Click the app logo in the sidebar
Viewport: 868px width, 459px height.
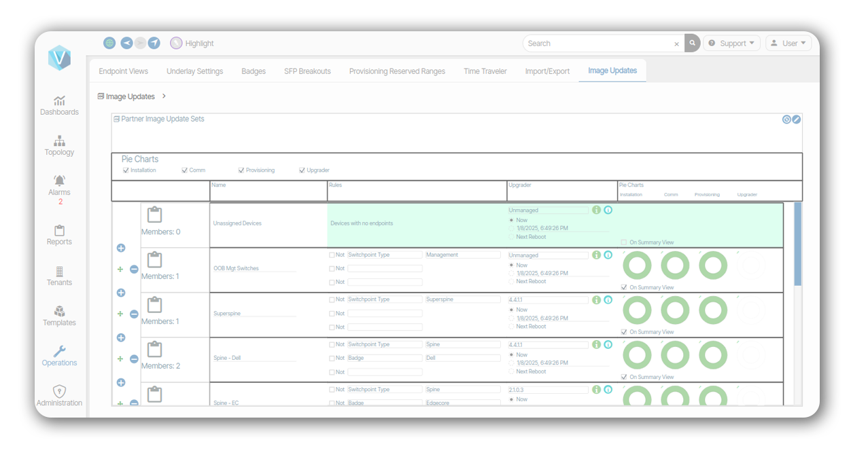coord(59,58)
